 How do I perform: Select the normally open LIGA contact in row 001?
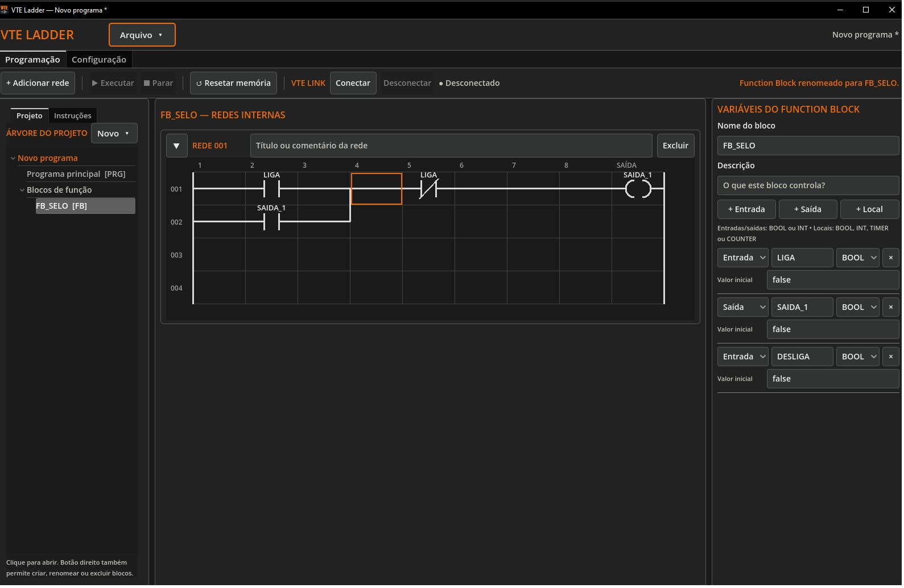point(271,189)
